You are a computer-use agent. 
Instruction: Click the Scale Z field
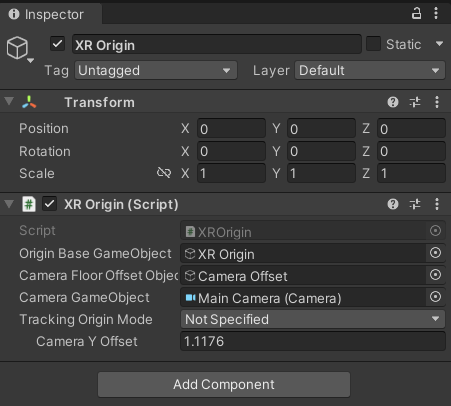pyautogui.click(x=411, y=173)
